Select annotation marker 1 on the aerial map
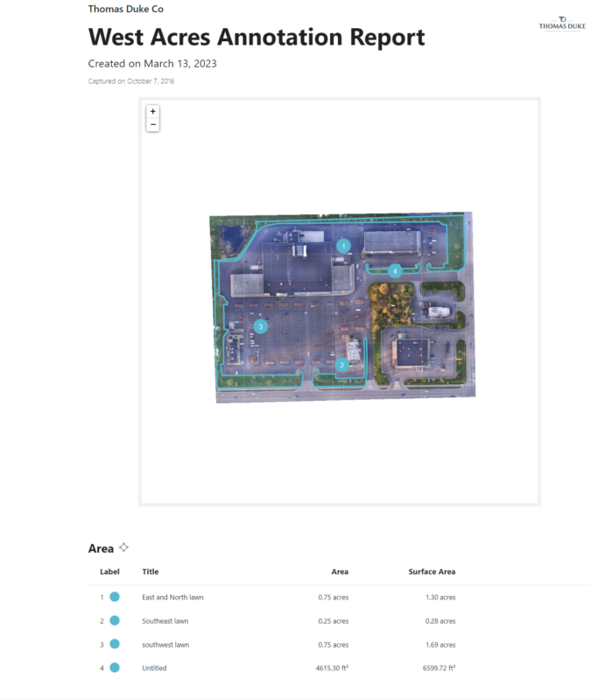 [344, 246]
